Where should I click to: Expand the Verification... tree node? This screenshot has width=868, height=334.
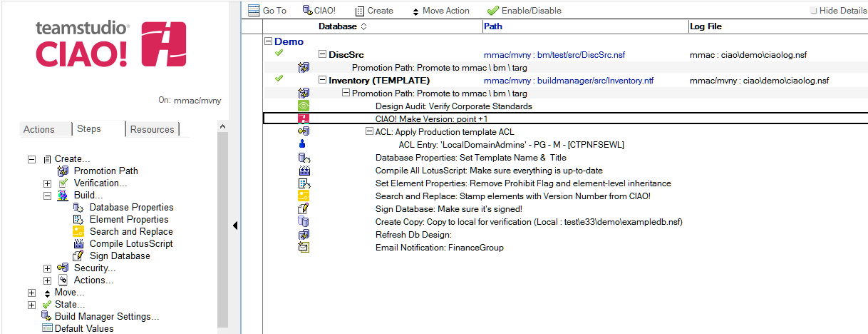pyautogui.click(x=47, y=183)
